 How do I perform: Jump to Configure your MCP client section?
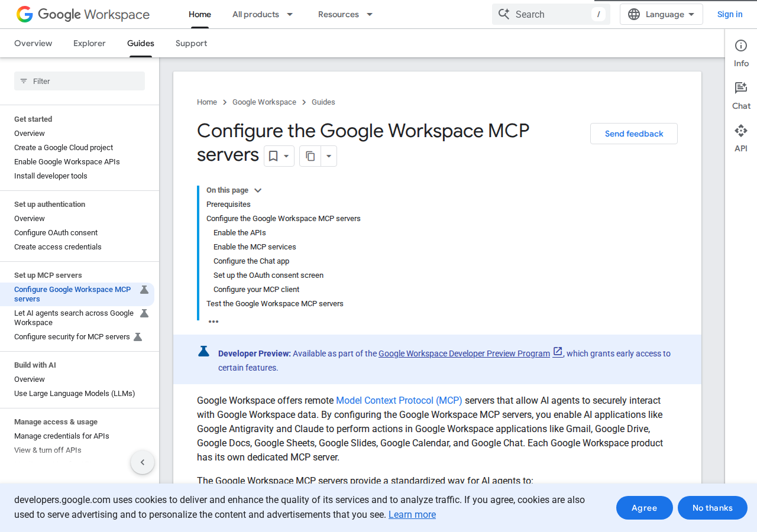[256, 290]
